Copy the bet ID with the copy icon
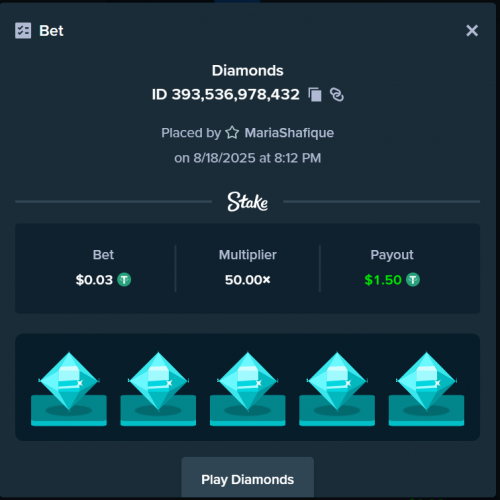 pos(315,95)
